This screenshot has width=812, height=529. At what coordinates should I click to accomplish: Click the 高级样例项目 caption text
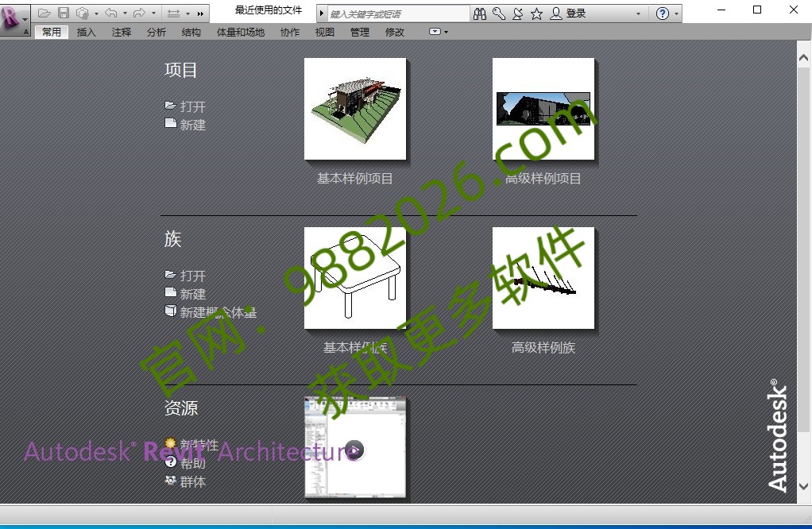(x=543, y=179)
